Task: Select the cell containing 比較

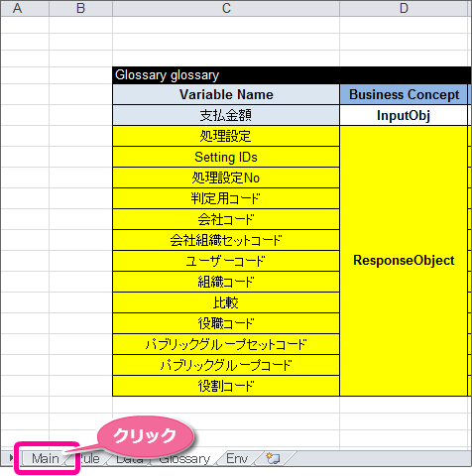Action: tap(226, 302)
